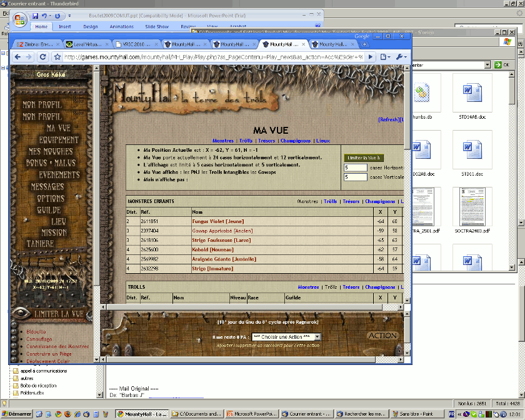Open the Insert ribbon tab in PowerPoint
Viewport: 525px width, 420px height.
(64, 26)
